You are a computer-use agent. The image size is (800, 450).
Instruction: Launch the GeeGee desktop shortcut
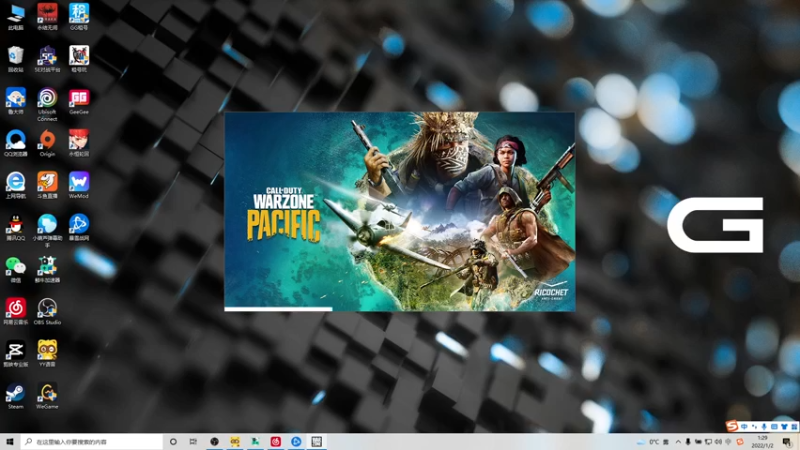click(79, 101)
